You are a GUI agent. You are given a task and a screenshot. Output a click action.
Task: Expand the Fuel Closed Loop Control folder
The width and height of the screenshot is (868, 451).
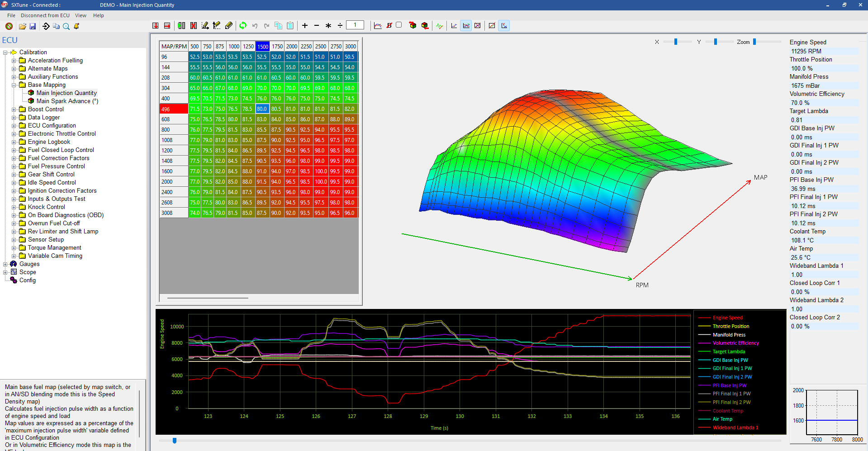click(14, 150)
